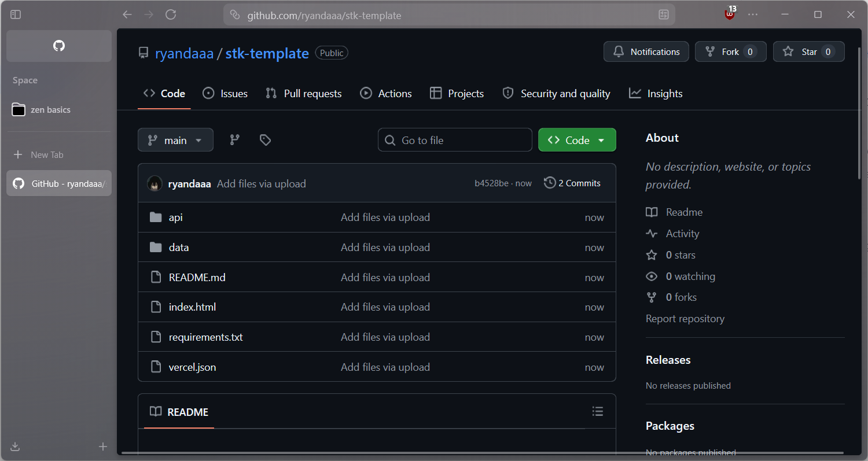
Task: Open the Readme link in About
Action: (674, 212)
